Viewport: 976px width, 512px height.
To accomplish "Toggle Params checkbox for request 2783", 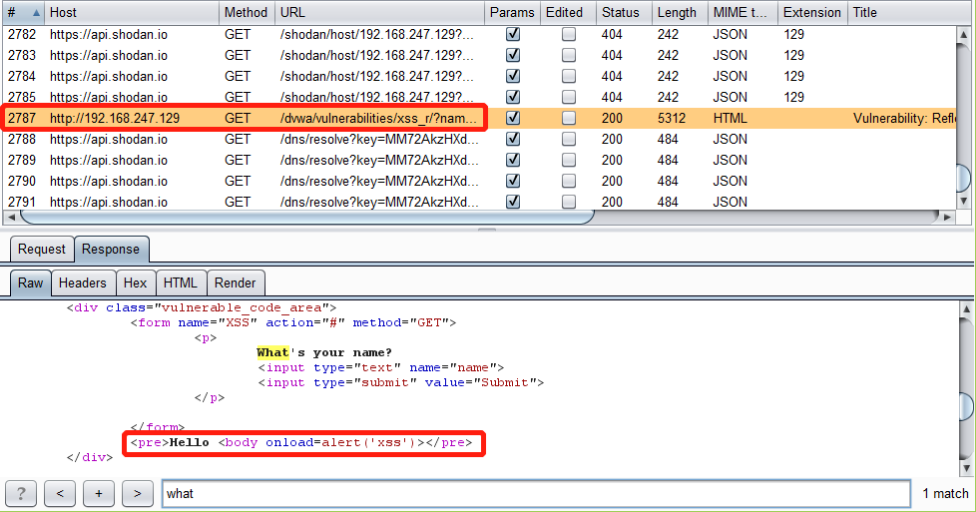I will [513, 55].
